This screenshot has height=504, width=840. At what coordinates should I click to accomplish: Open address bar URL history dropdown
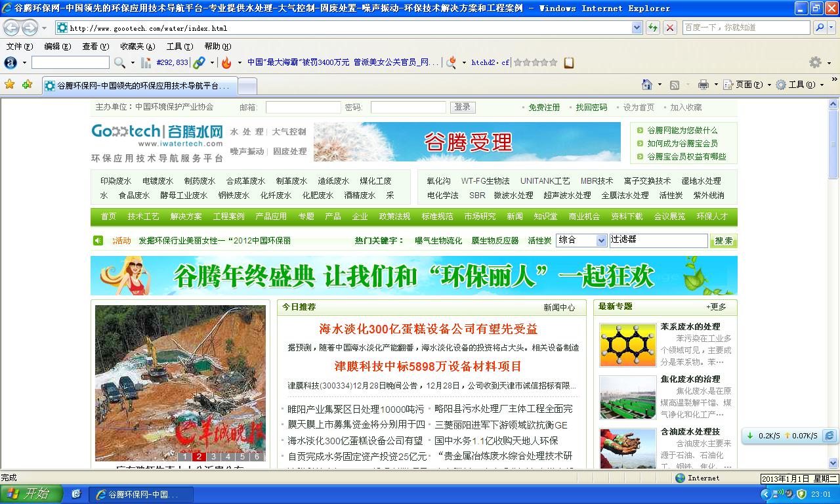[x=637, y=28]
